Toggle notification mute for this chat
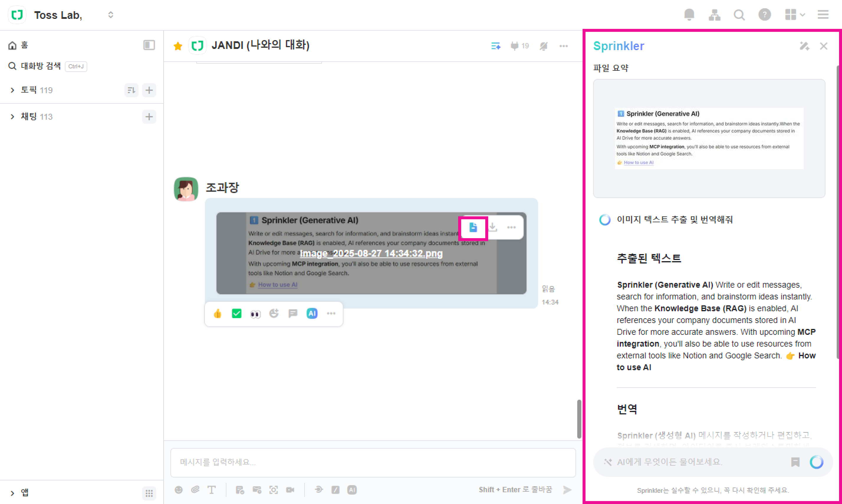The height and width of the screenshot is (504, 842). coord(543,46)
